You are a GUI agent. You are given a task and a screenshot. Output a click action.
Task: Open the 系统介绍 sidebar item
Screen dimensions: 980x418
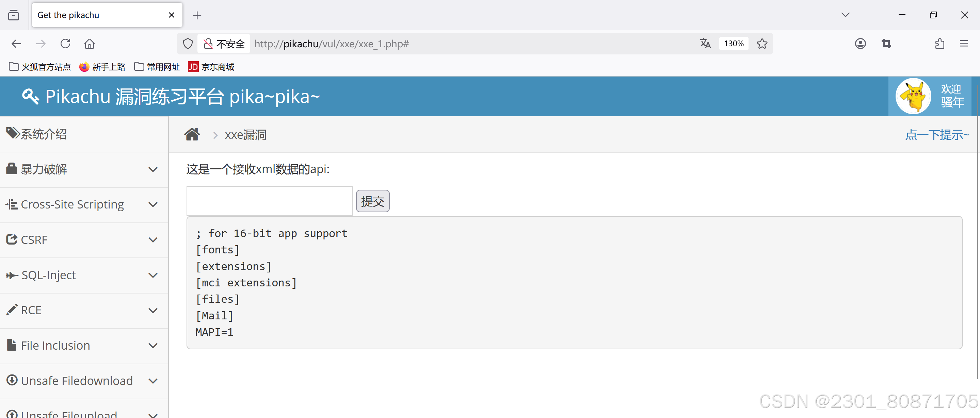[x=44, y=134]
